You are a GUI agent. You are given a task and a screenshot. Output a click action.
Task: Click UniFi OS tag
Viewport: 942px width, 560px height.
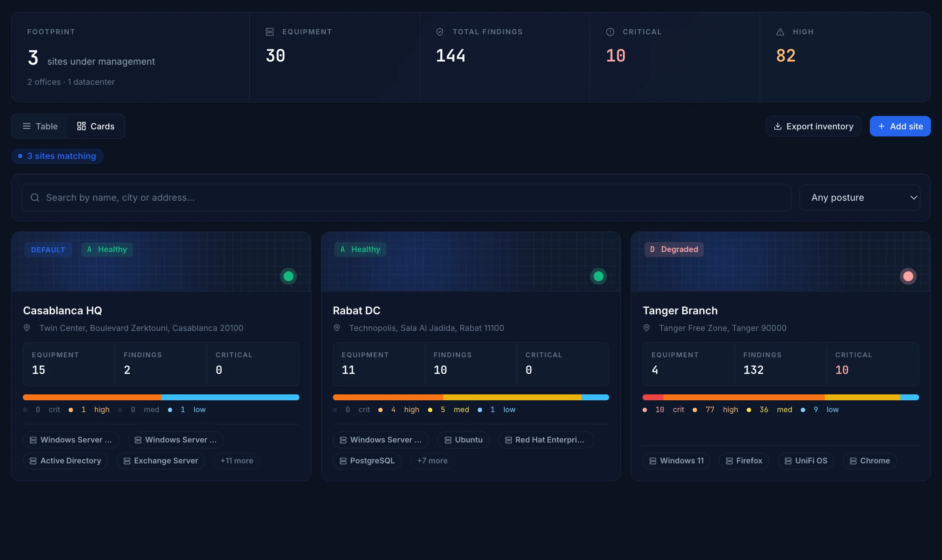point(806,461)
